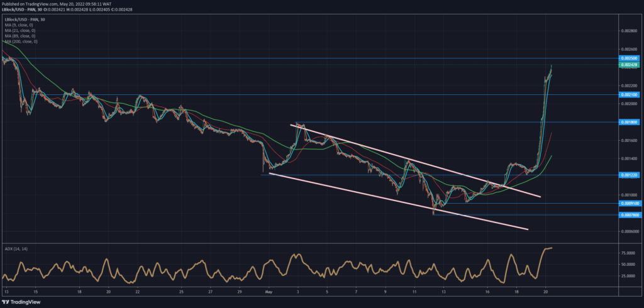Click the TradingView logo icon
644x308 pixels.
coord(6,302)
